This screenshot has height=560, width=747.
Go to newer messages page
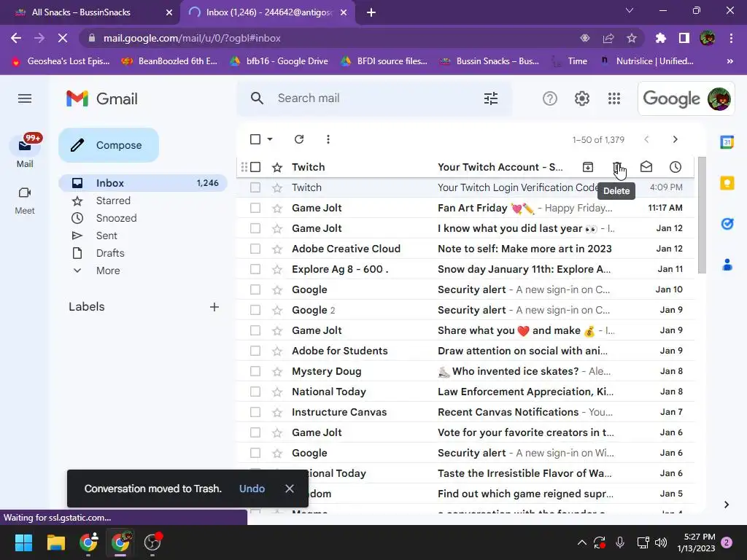tap(646, 139)
